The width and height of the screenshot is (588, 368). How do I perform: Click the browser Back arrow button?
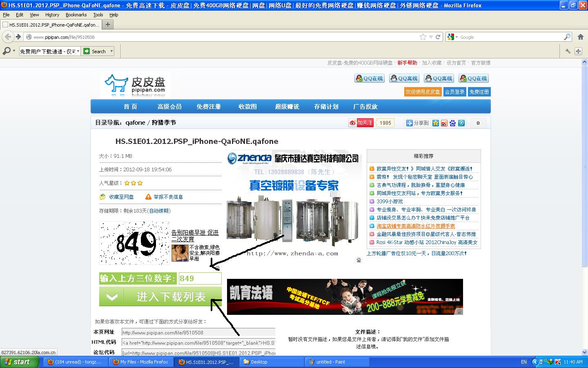[x=8, y=37]
